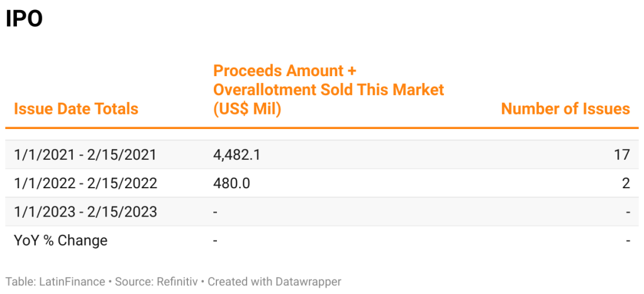This screenshot has width=644, height=294.
Task: Sort by Issue Date Totals column header
Action: 76,109
